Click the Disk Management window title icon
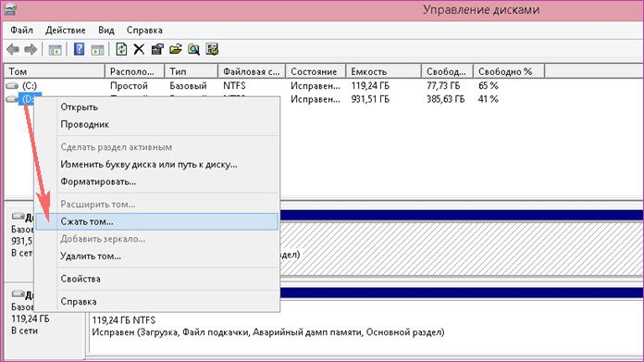 (x=9, y=9)
